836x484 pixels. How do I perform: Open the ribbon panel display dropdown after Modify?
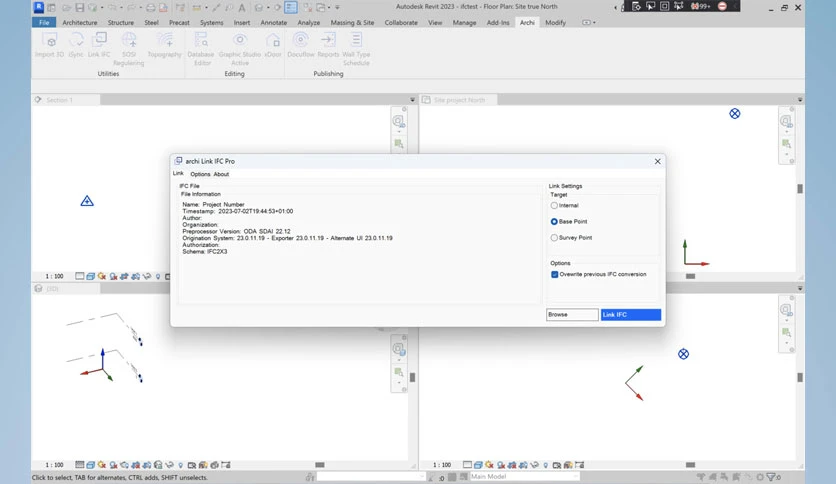[x=589, y=22]
